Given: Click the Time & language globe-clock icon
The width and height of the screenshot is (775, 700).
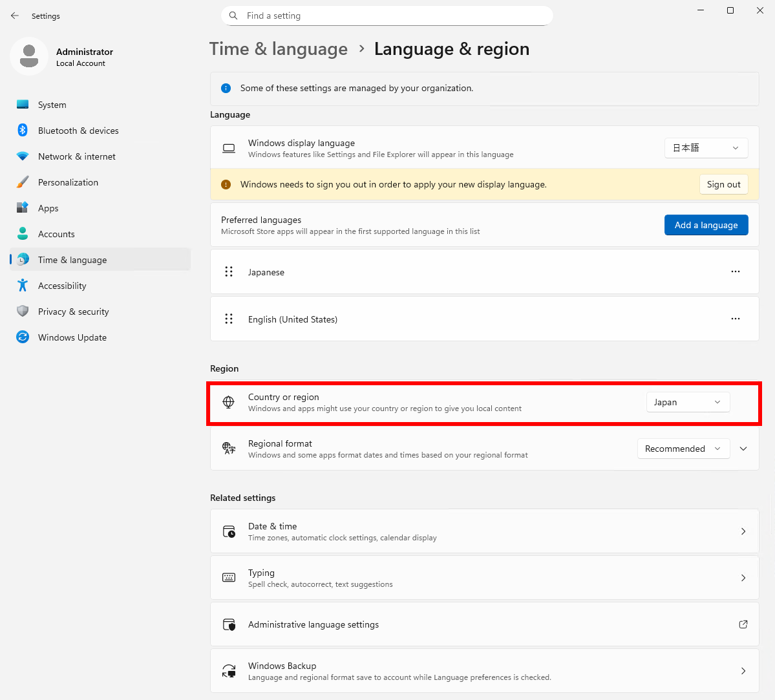Looking at the screenshot, I should 23,260.
